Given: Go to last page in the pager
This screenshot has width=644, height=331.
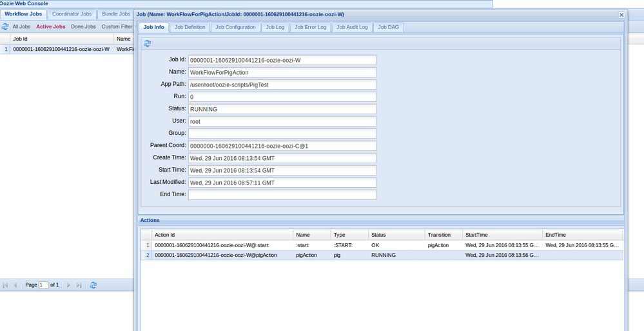Looking at the screenshot, I should (x=79, y=285).
